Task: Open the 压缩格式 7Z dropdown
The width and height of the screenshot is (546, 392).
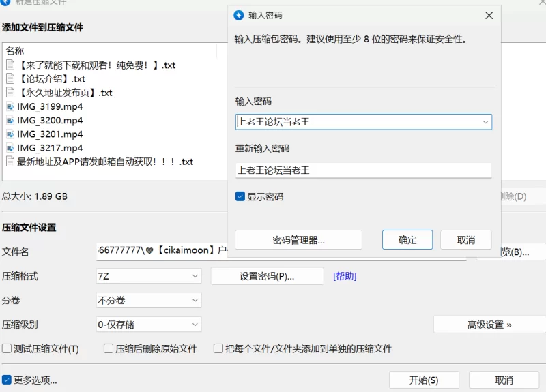Action: [195, 276]
